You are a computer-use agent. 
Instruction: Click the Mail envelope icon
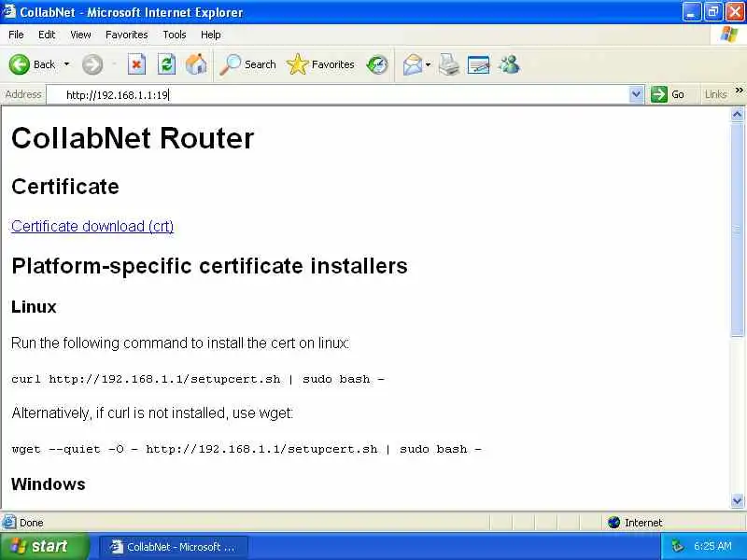click(413, 64)
